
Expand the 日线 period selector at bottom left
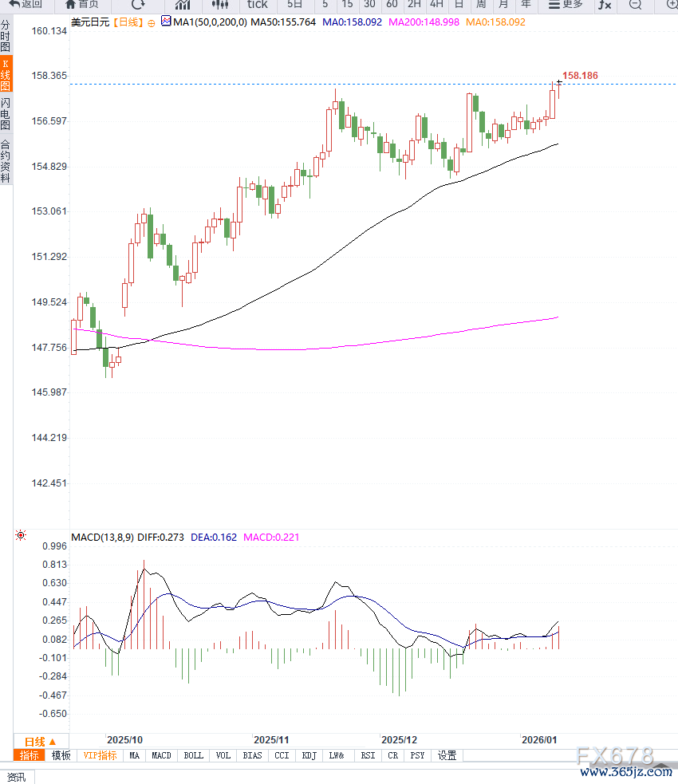click(x=41, y=741)
